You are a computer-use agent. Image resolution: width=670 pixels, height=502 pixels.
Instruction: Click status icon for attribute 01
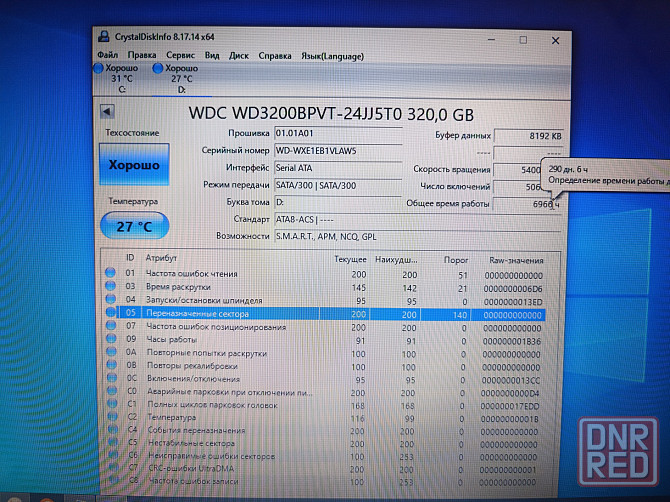(110, 272)
